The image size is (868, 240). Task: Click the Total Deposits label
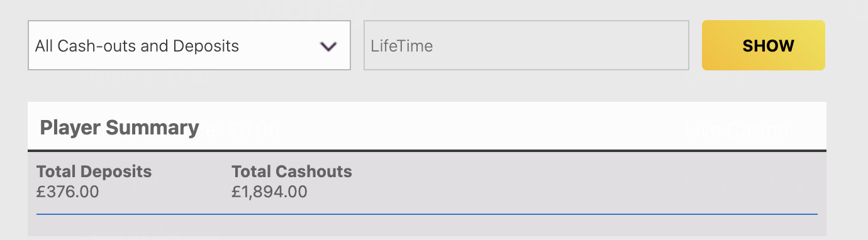[94, 172]
